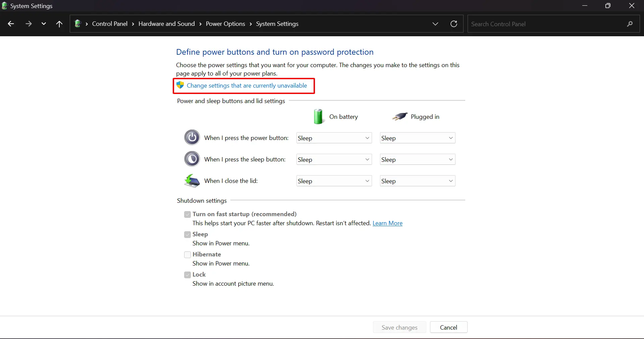Viewport: 644px width, 339px height.
Task: Toggle Lock in account picture menu checkbox
Action: click(x=187, y=275)
